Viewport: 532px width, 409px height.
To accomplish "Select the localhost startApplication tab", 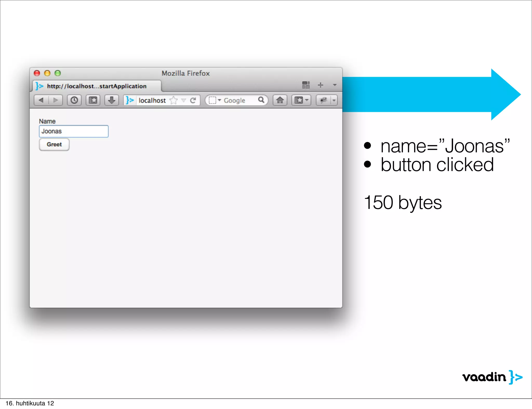I will (x=96, y=86).
